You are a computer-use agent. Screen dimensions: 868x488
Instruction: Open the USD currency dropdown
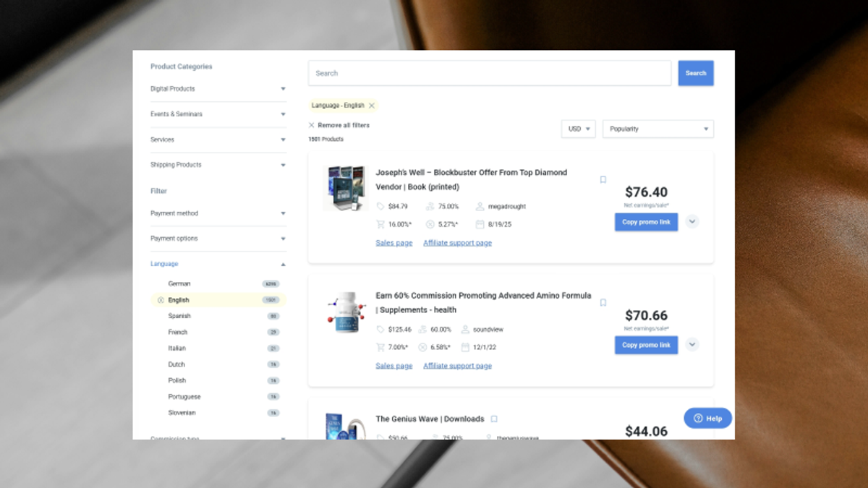click(579, 129)
